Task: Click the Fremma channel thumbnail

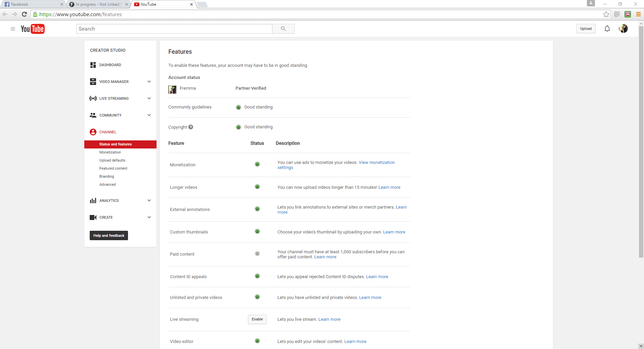Action: pyautogui.click(x=172, y=89)
